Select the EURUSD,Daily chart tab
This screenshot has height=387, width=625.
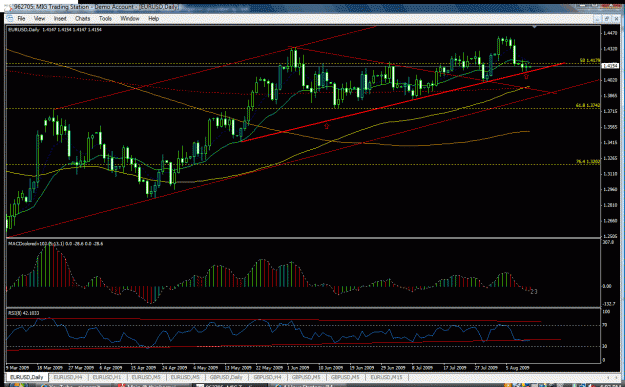click(27, 377)
